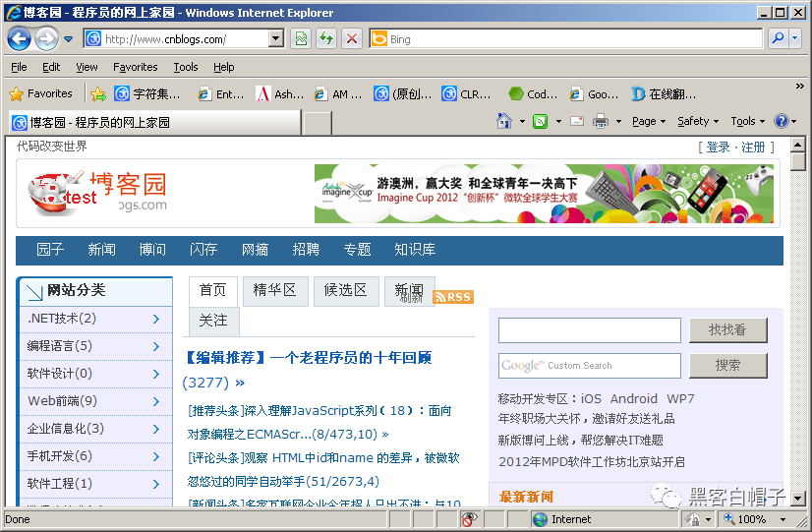The width and height of the screenshot is (812, 532).
Task: Open the Page dropdown menu
Action: pyautogui.click(x=649, y=121)
